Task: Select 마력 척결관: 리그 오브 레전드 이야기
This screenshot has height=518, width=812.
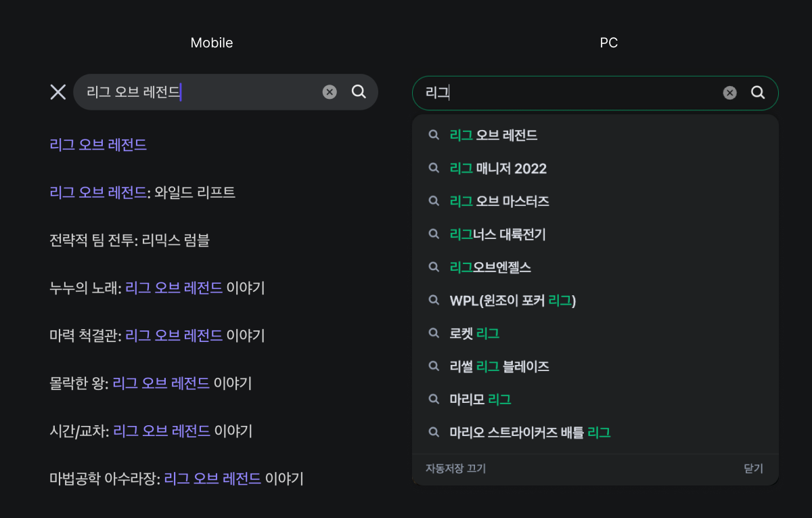Action: 157,335
